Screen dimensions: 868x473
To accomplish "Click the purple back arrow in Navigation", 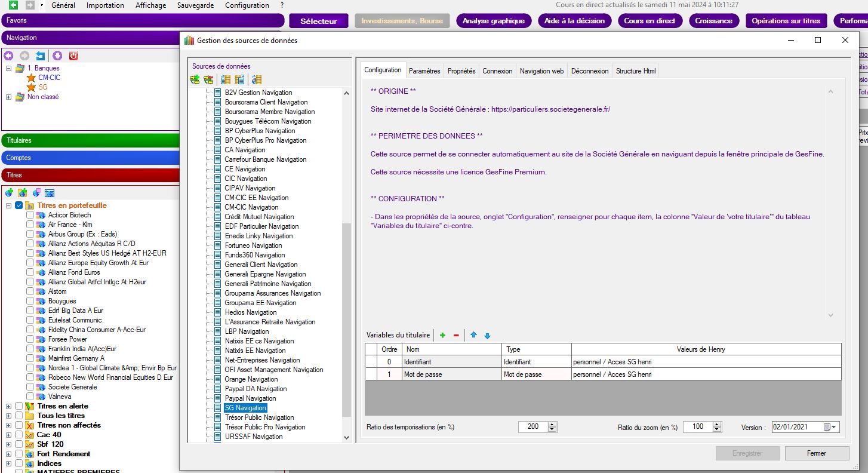I will (8, 56).
